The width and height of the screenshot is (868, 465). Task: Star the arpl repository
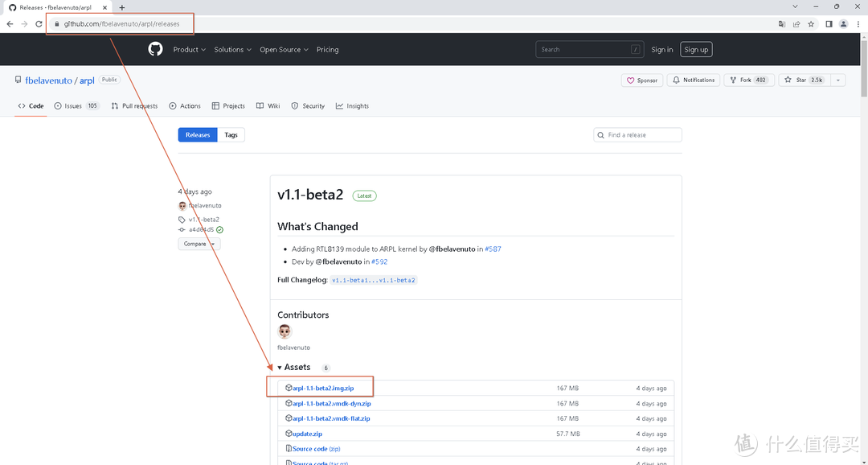(x=805, y=80)
